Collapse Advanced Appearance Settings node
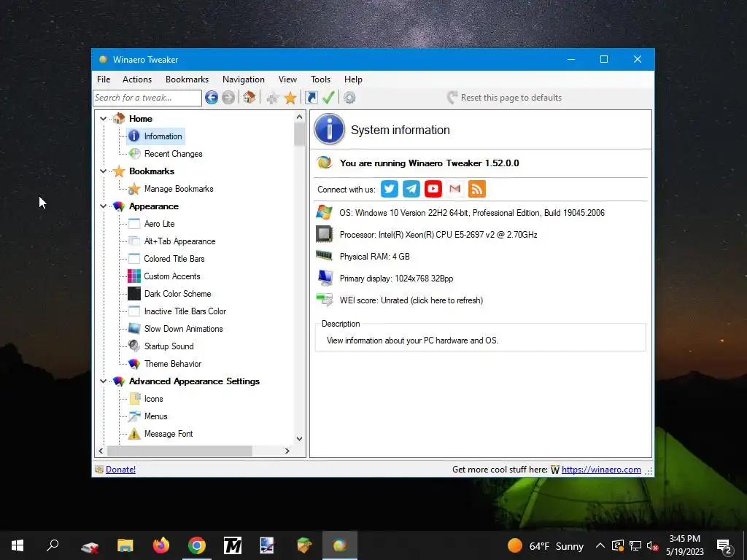Image resolution: width=747 pixels, height=560 pixels. pos(103,381)
